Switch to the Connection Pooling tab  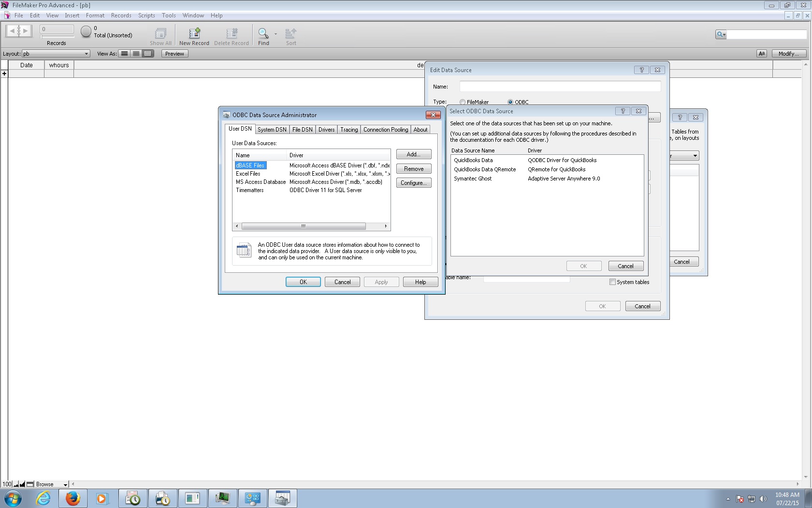386,130
